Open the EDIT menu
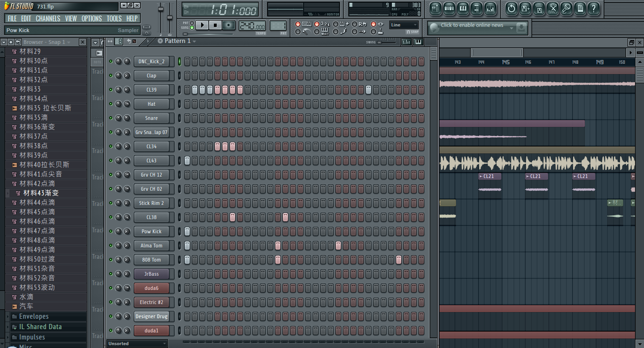Viewport: 644px width, 348px height. point(26,18)
